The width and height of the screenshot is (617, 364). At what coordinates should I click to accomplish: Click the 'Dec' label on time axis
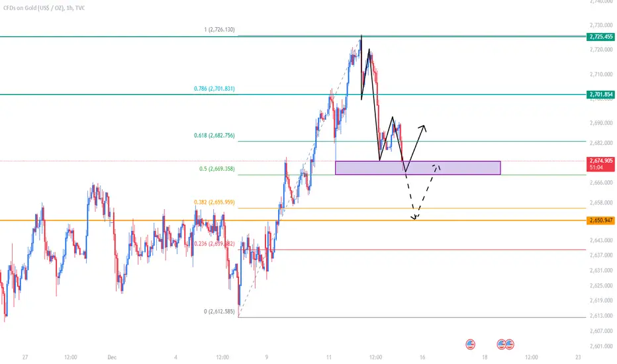[112, 357]
